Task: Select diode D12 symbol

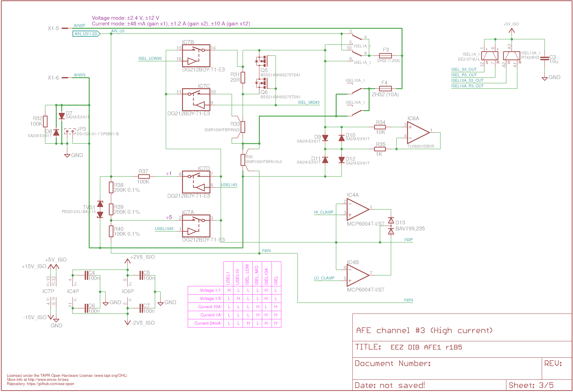Action: pos(342,160)
